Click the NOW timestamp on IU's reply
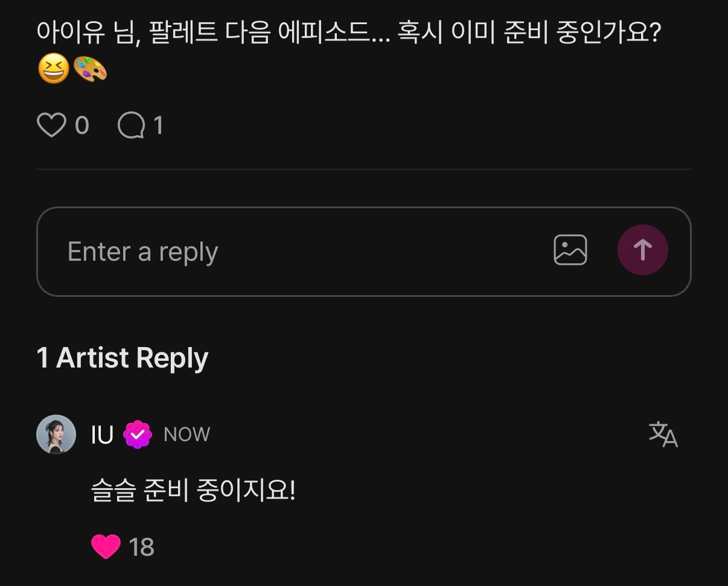This screenshot has height=586, width=728. (186, 435)
